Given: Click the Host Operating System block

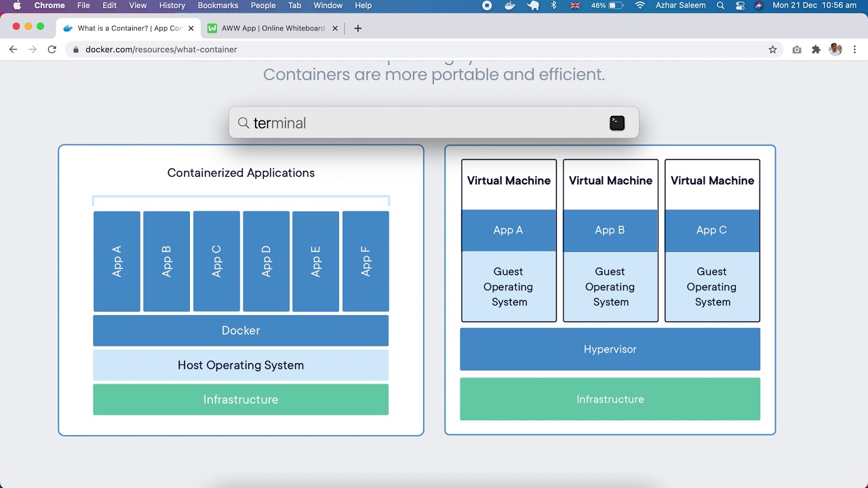Looking at the screenshot, I should [241, 365].
